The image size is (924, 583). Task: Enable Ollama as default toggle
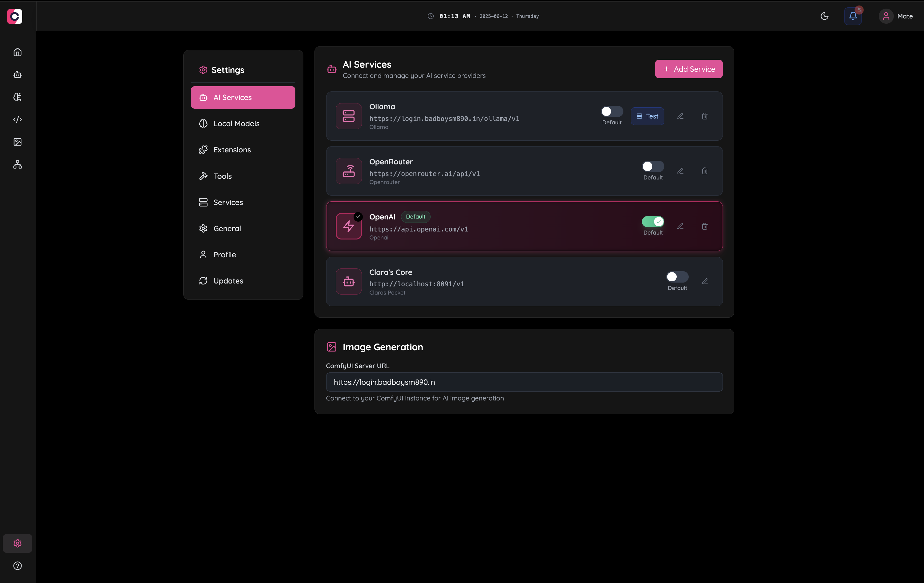[x=612, y=112]
